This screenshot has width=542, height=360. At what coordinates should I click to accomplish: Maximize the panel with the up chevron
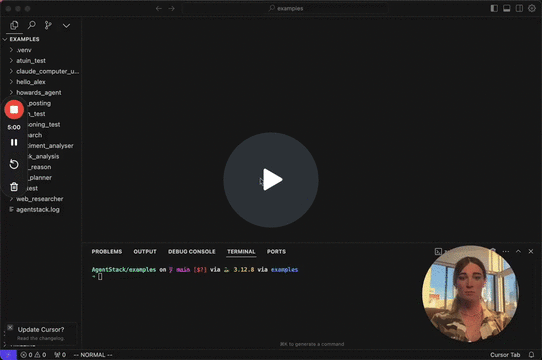pyautogui.click(x=518, y=251)
